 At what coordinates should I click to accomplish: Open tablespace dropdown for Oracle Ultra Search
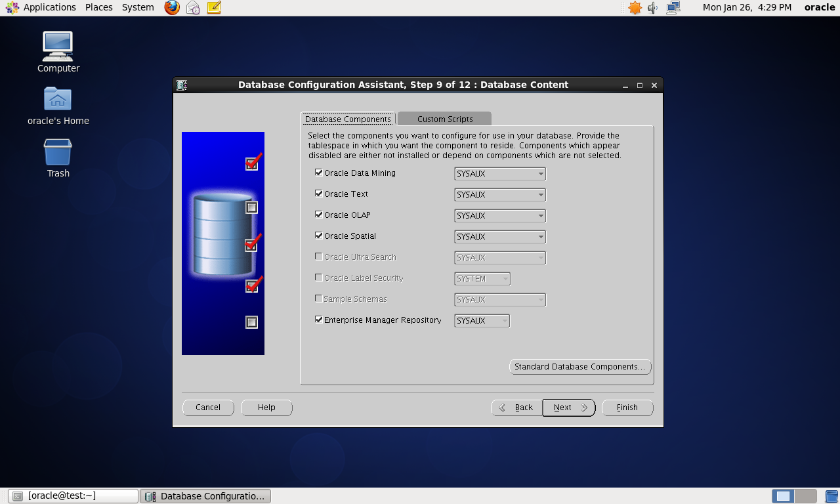[500, 258]
